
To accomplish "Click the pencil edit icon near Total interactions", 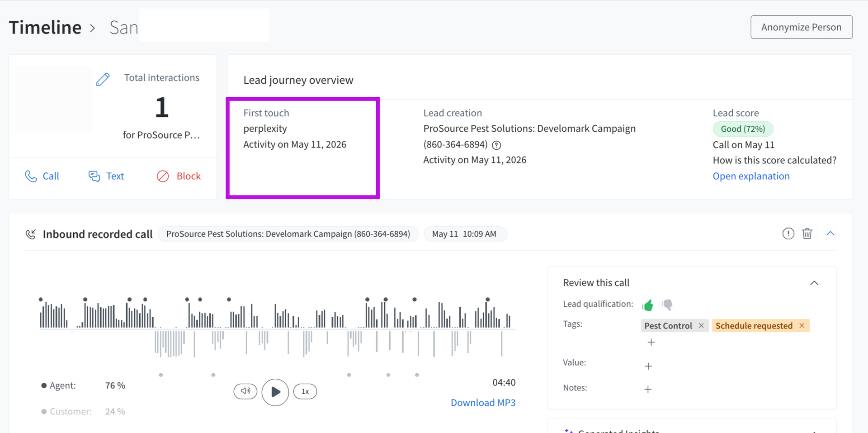I will 103,79.
